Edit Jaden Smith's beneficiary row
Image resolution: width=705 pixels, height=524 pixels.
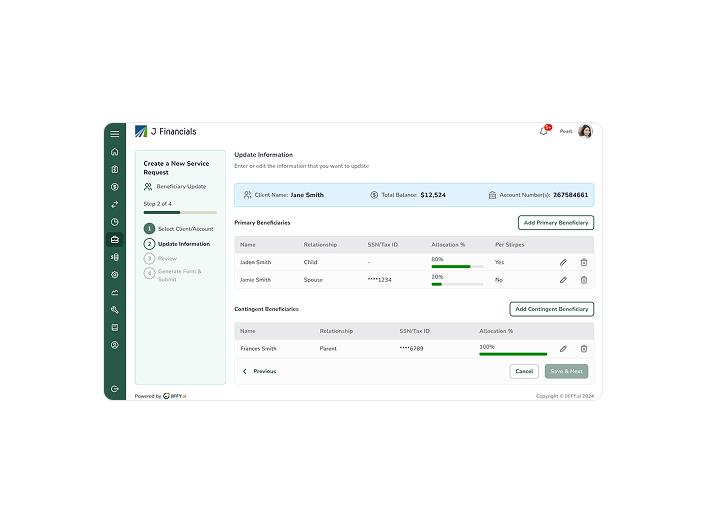[x=563, y=263]
